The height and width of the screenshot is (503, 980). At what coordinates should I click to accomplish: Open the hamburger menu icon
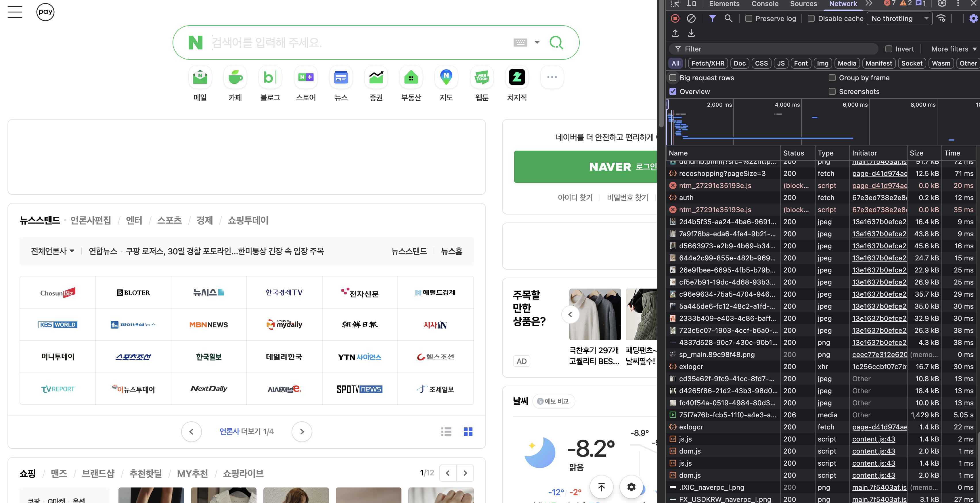[15, 12]
